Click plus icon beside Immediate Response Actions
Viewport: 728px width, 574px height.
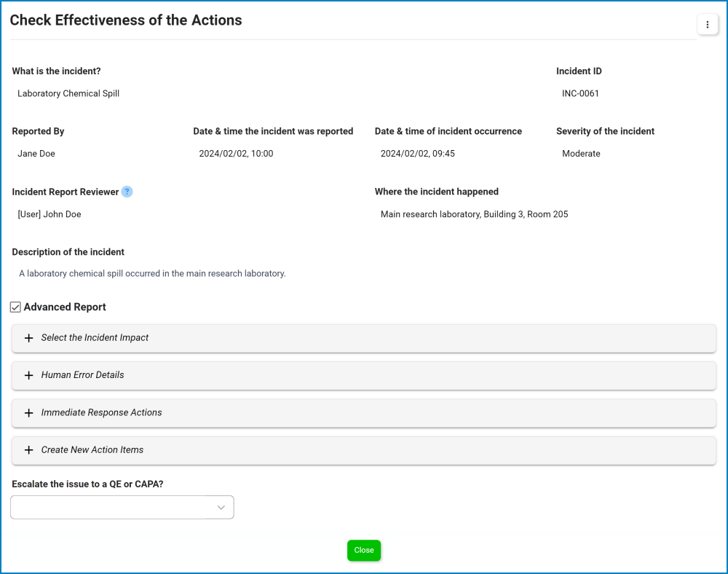click(29, 413)
